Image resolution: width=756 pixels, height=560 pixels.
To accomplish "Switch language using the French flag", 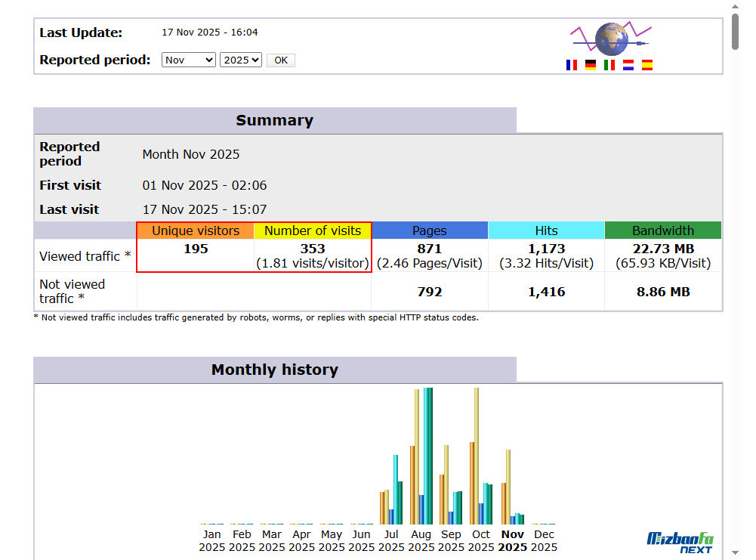I will click(571, 65).
